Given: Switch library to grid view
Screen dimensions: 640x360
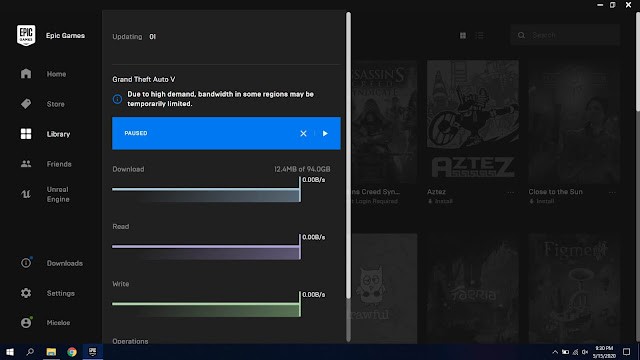Looking at the screenshot, I should coord(463,36).
